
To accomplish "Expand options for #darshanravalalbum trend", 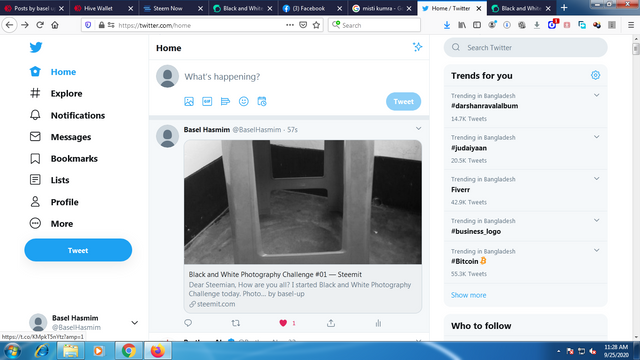I will point(596,96).
